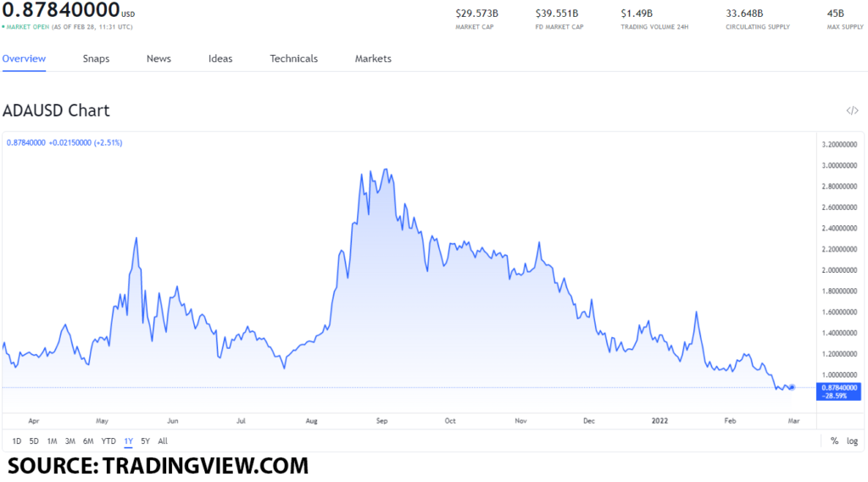Viewport: 868px width, 482px height.
Task: Open the embed chart code icon
Action: click(x=852, y=111)
